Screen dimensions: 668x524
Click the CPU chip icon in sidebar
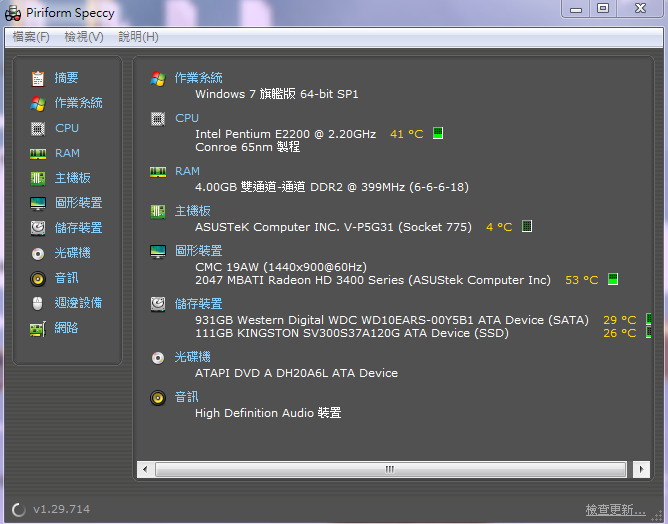tap(38, 129)
